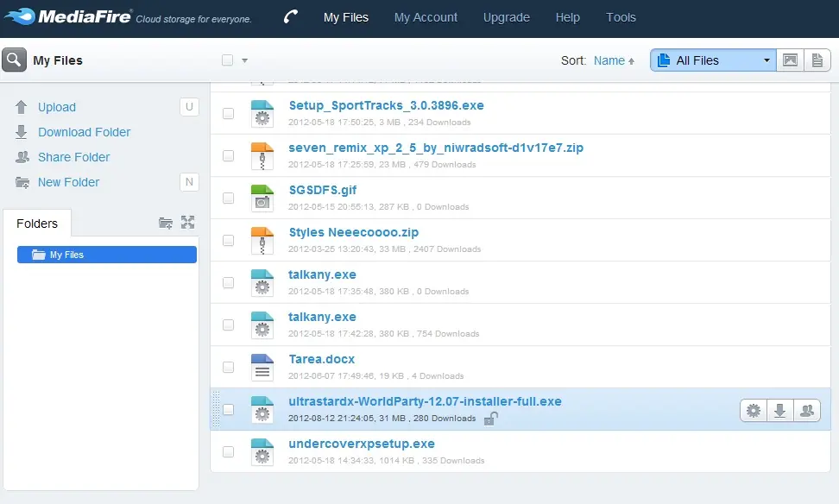Grab drag handle on ultrastardx row
The width and height of the screenshot is (839, 504).
click(x=216, y=409)
